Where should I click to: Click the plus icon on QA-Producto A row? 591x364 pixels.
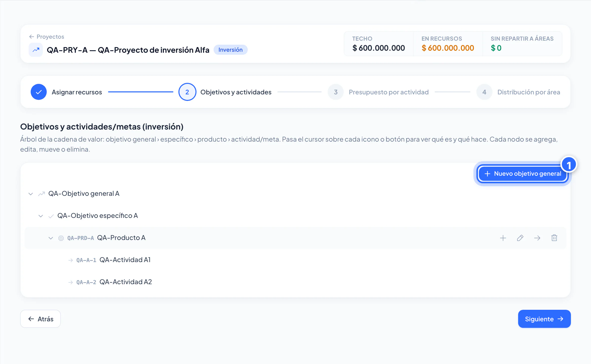click(x=503, y=238)
